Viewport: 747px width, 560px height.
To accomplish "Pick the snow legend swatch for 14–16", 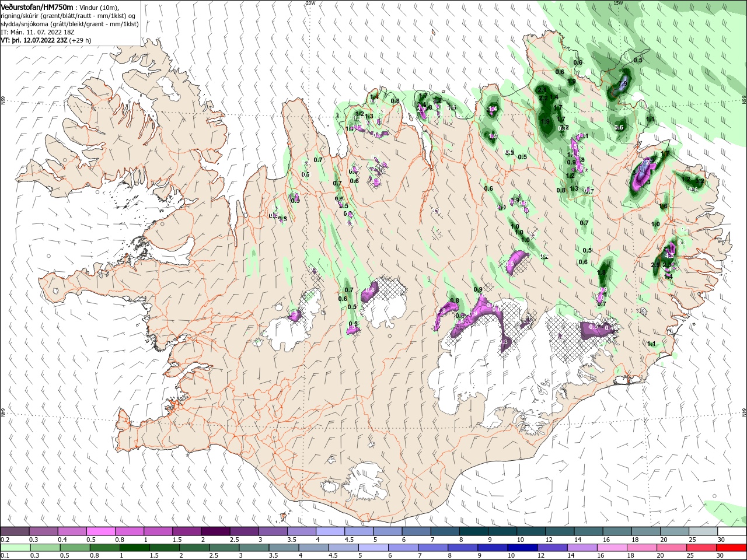I will 589,531.
